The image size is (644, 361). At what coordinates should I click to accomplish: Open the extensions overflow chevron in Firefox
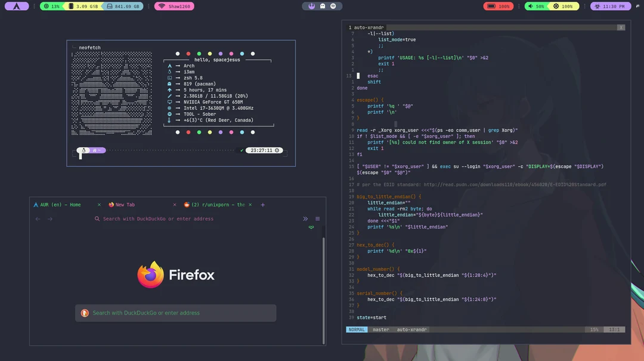click(x=305, y=218)
